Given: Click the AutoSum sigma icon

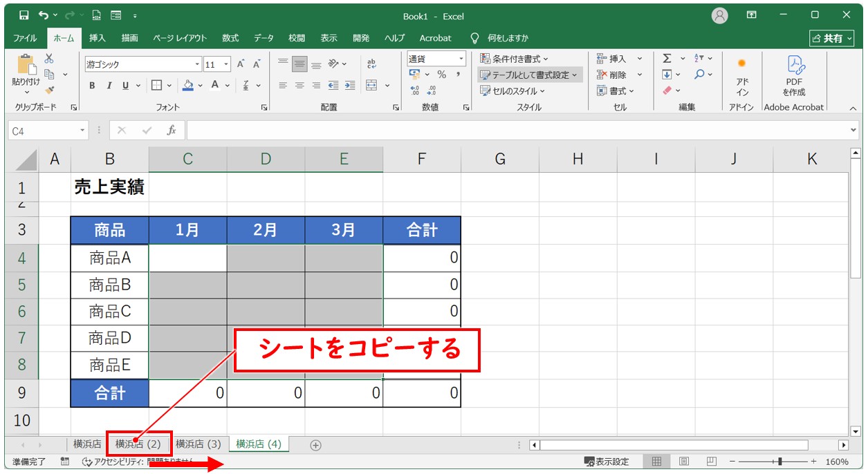Looking at the screenshot, I should tap(667, 59).
